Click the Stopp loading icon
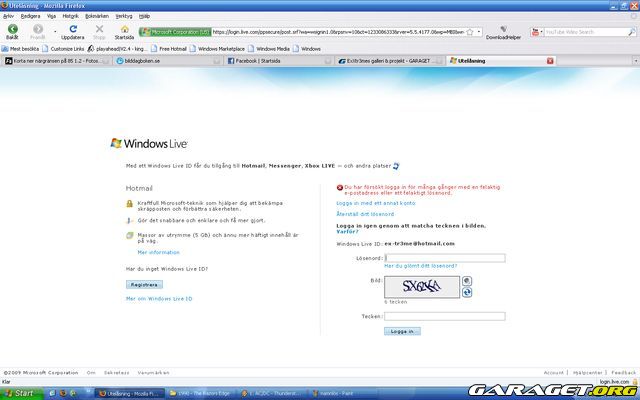 (99, 29)
